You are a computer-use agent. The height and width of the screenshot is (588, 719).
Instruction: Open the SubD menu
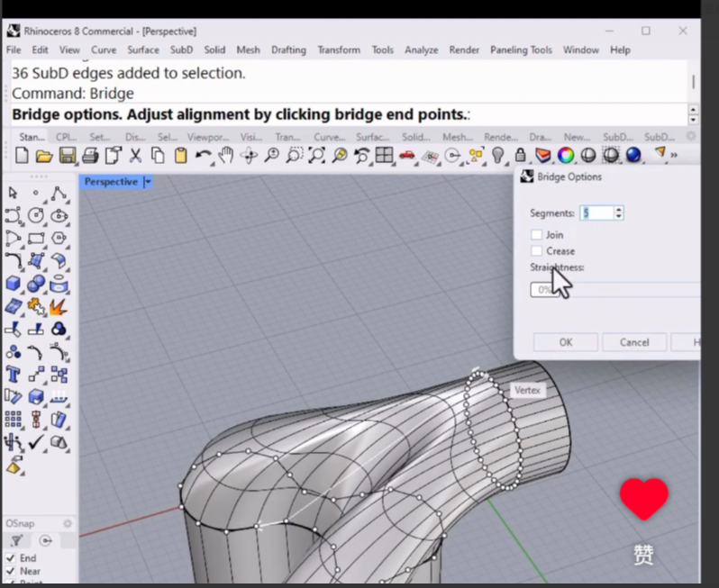click(x=181, y=50)
